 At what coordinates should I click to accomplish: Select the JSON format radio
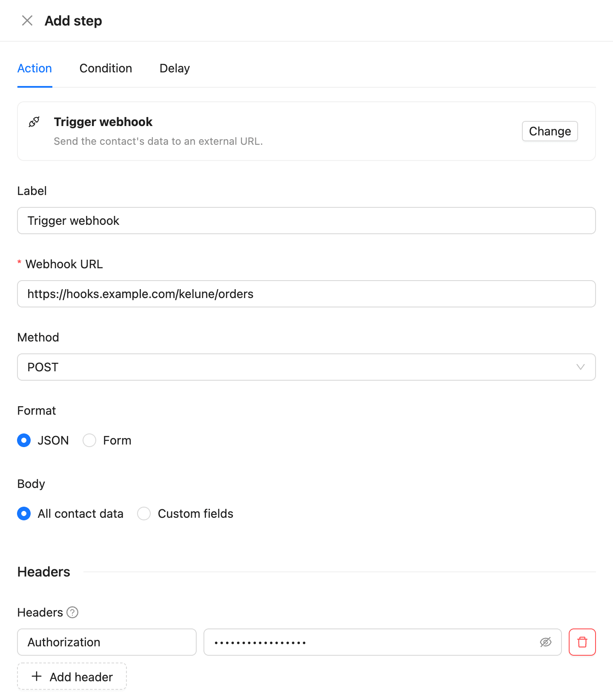[x=24, y=440]
